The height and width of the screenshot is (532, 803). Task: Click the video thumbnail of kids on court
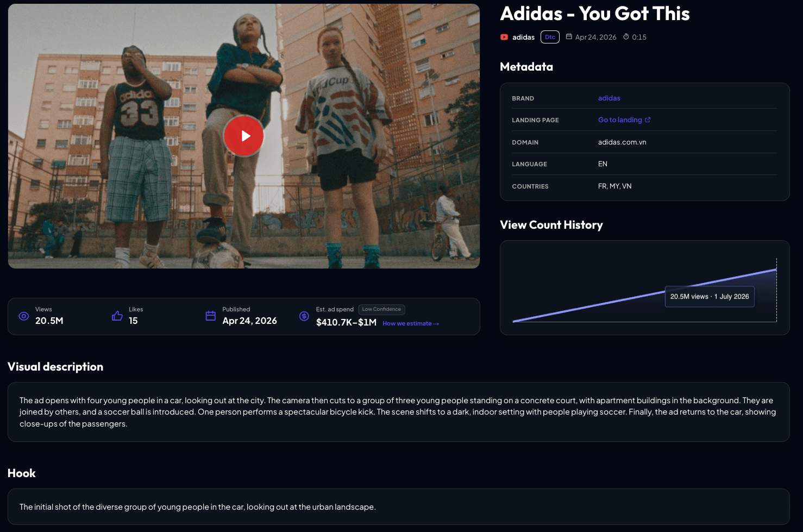tap(244, 136)
